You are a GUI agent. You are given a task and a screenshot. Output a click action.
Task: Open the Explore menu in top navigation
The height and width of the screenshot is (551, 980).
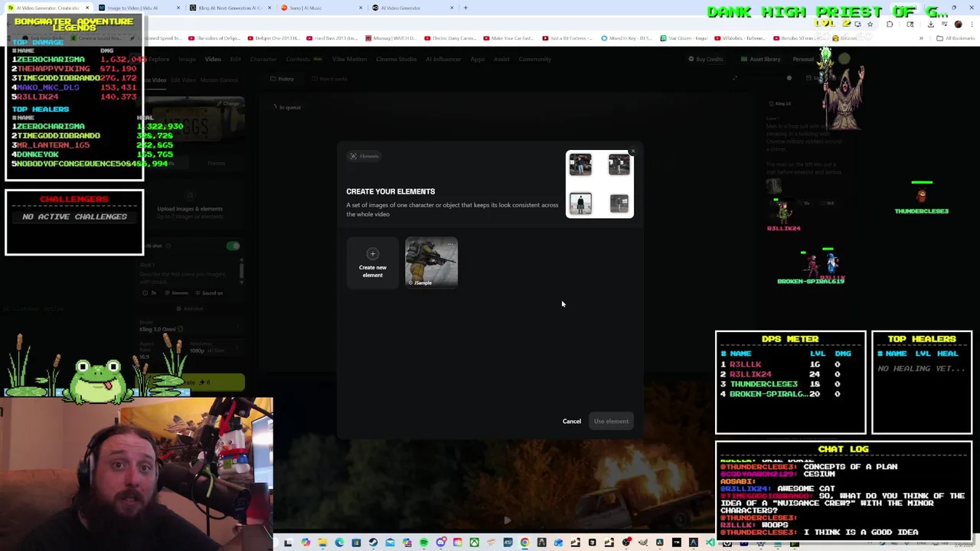point(158,59)
